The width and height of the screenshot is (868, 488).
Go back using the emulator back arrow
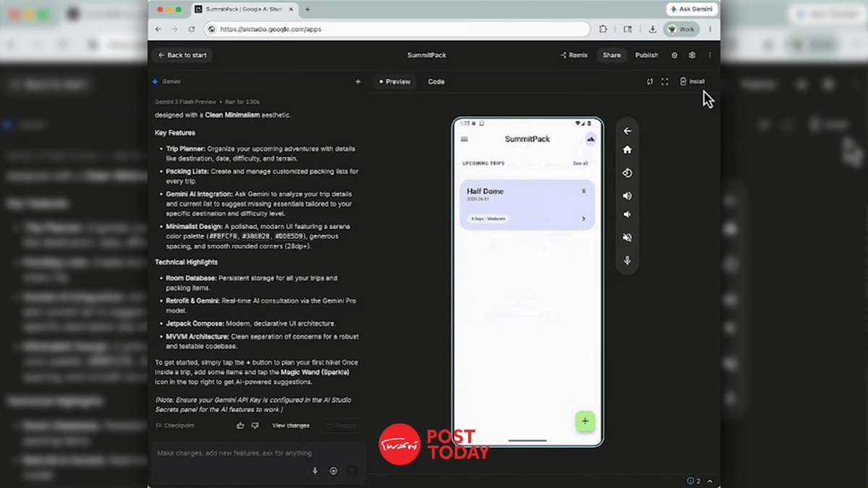(627, 131)
